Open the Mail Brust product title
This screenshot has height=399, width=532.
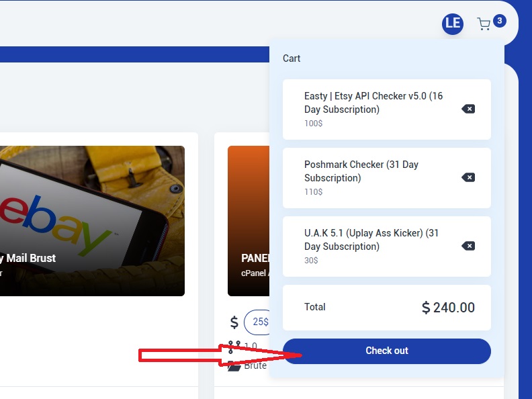point(28,258)
